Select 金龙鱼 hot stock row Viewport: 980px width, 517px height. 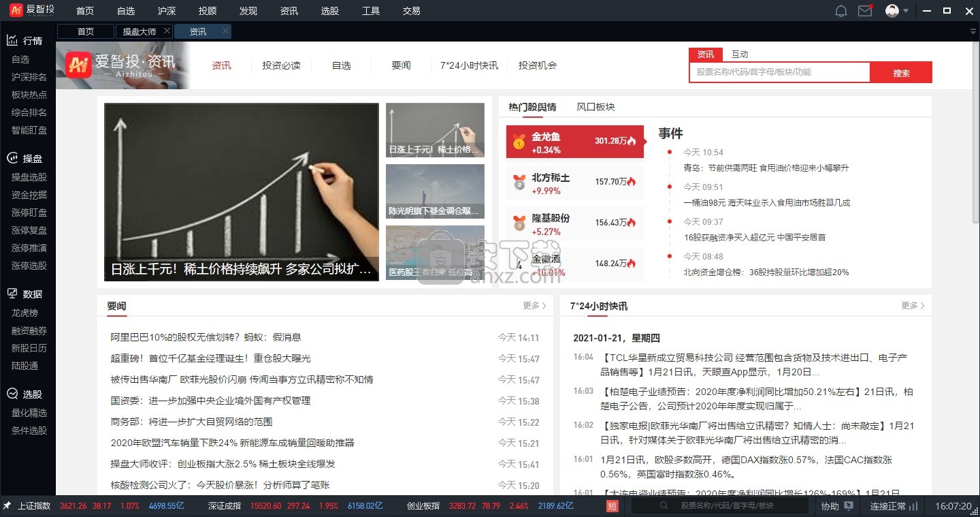(574, 142)
